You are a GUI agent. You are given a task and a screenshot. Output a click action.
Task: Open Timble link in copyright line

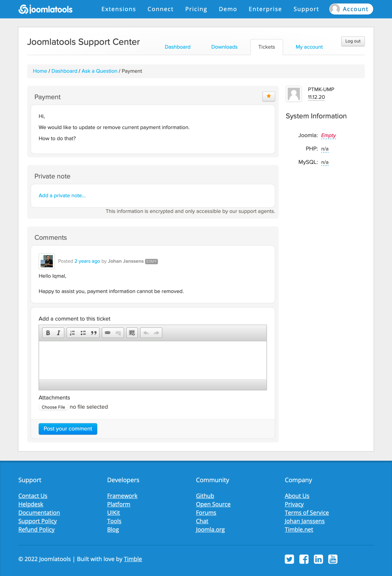pos(133,559)
